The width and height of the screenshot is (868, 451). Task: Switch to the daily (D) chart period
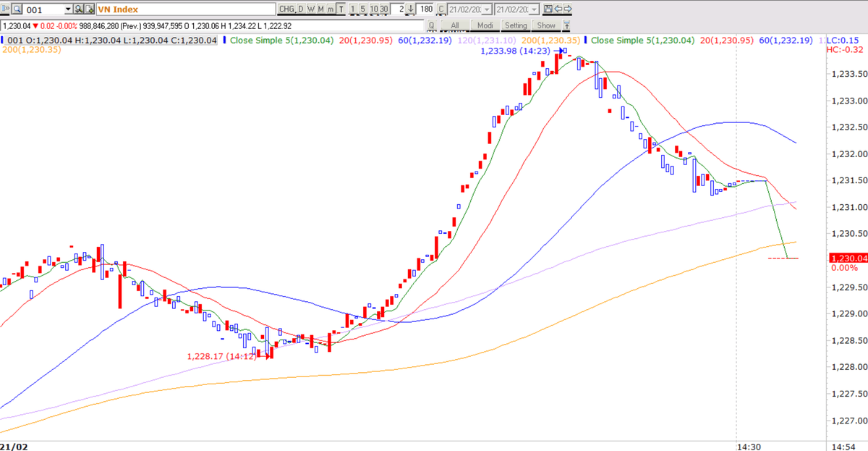tap(301, 9)
